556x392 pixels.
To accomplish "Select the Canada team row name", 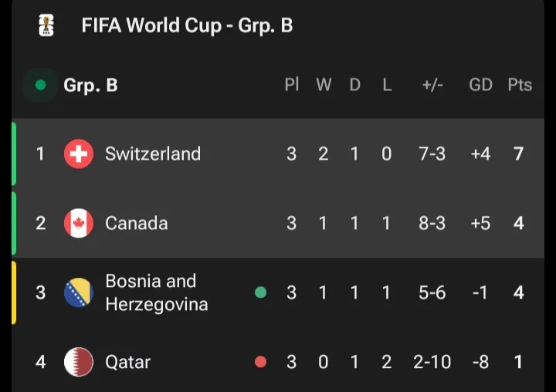I will [x=137, y=223].
